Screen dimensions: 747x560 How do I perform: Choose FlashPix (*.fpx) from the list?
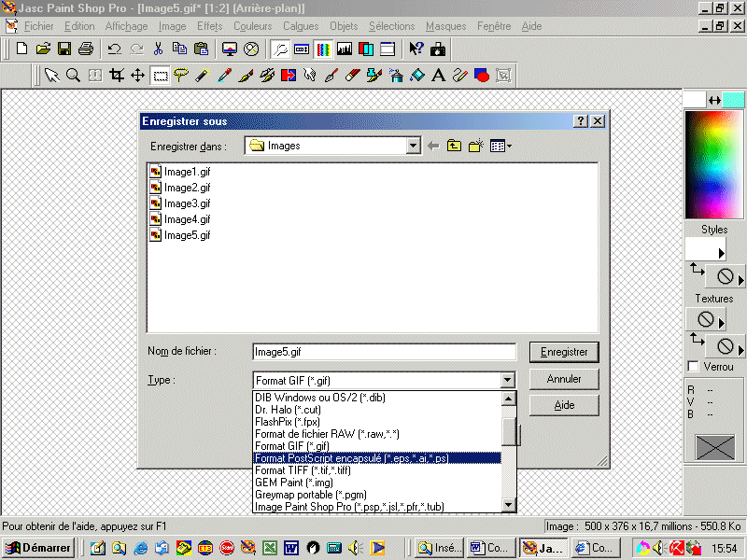coord(377,422)
